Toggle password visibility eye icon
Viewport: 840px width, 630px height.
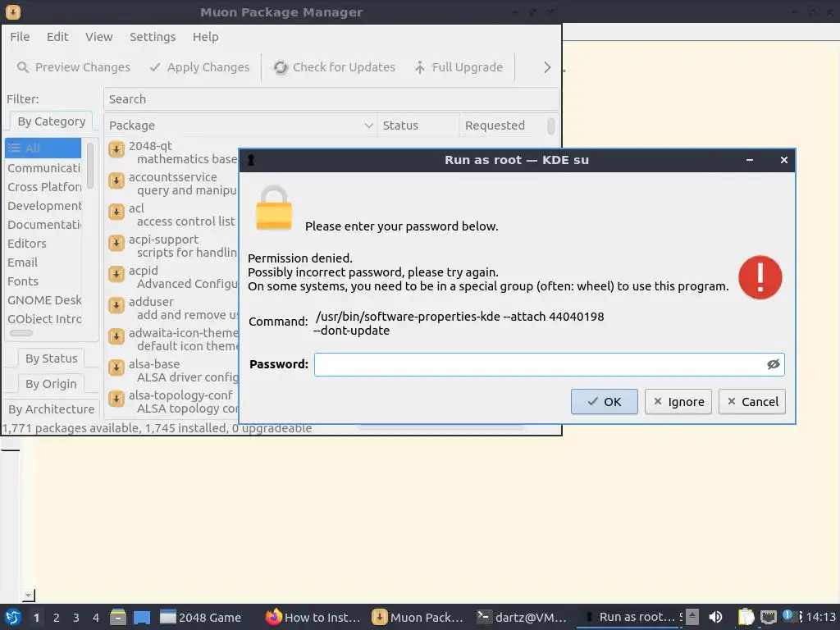click(773, 364)
